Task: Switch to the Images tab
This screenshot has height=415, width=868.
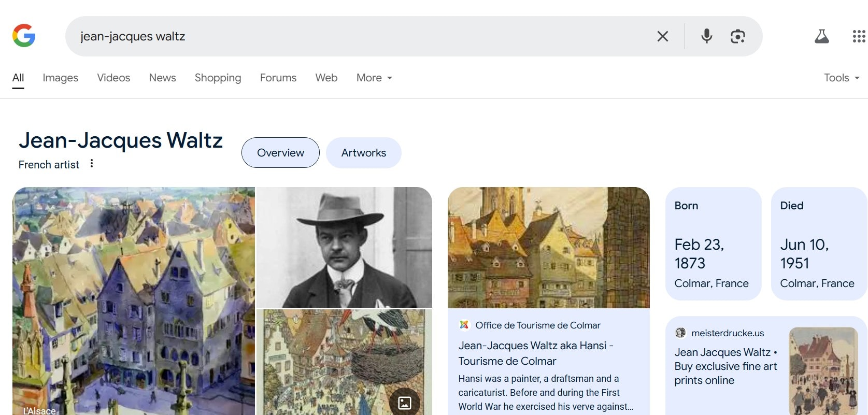Action: pos(61,78)
